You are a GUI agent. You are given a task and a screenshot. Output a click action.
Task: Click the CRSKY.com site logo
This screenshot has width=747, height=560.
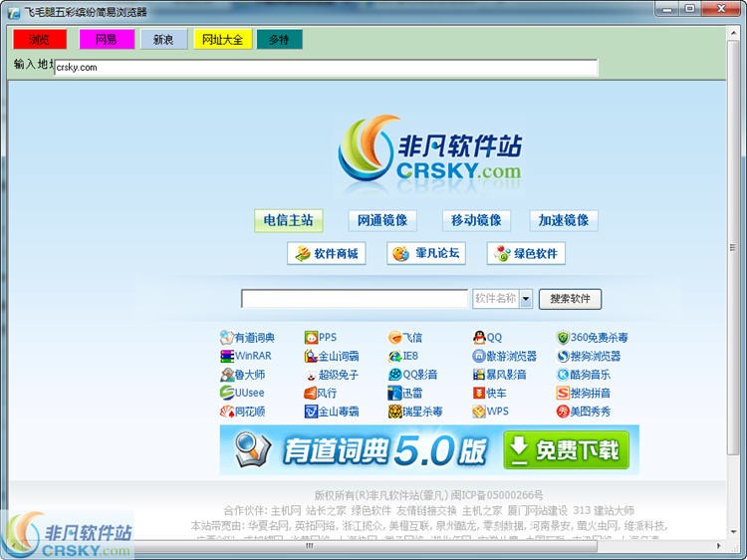430,151
